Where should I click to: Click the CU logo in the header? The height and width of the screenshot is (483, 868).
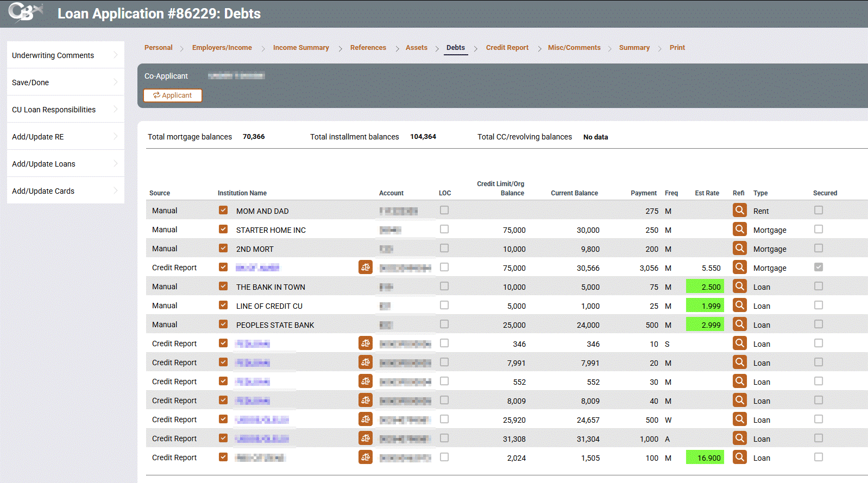(24, 12)
